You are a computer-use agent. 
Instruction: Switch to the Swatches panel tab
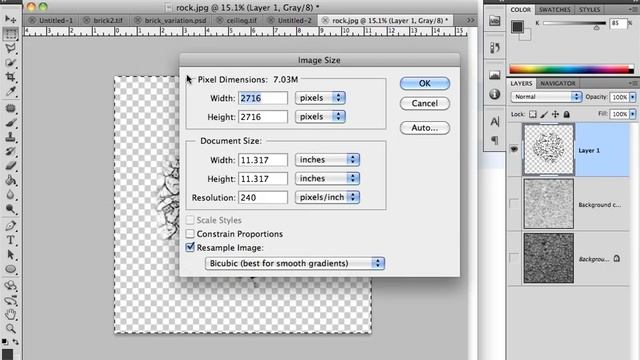(555, 9)
